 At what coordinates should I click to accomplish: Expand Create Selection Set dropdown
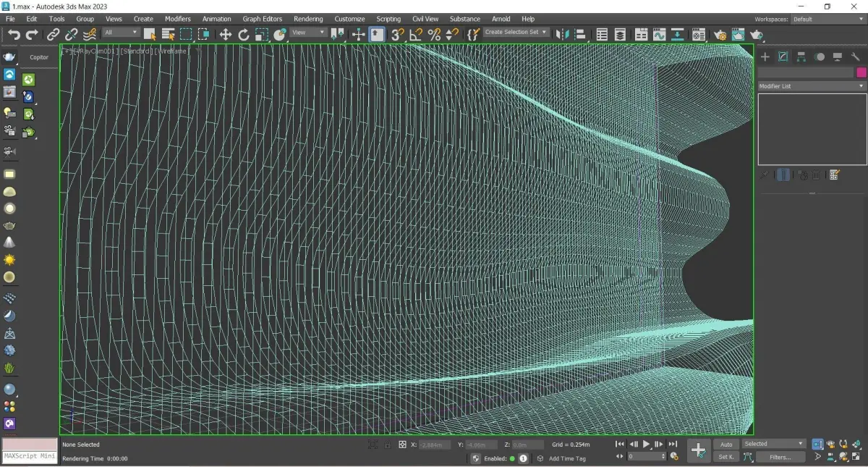[516, 33]
